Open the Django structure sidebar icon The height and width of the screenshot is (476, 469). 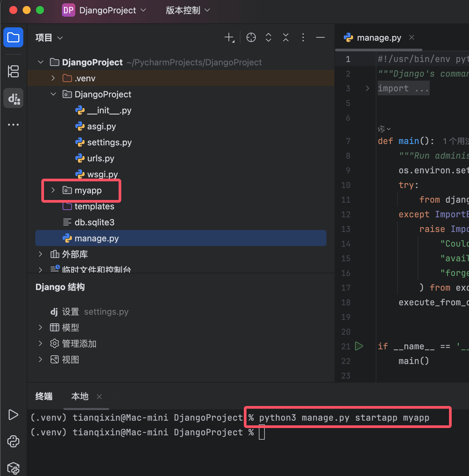click(13, 98)
